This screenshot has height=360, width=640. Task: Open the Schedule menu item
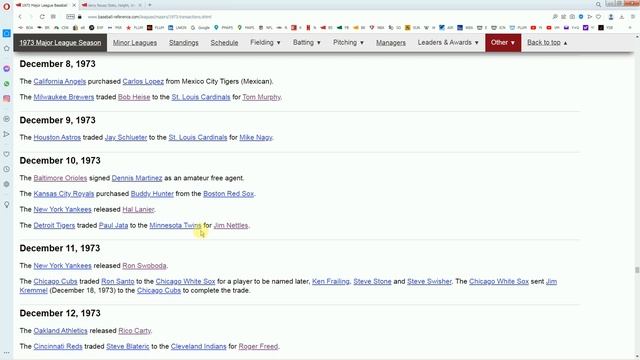[224, 42]
